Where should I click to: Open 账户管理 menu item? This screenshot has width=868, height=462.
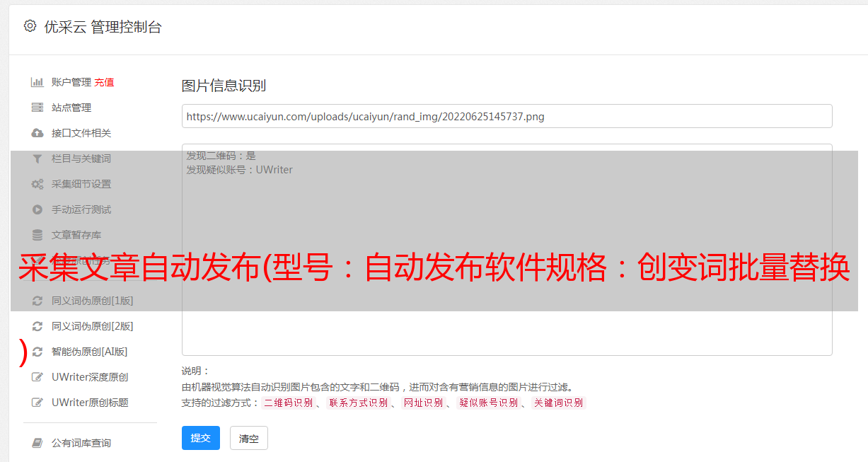tap(71, 82)
